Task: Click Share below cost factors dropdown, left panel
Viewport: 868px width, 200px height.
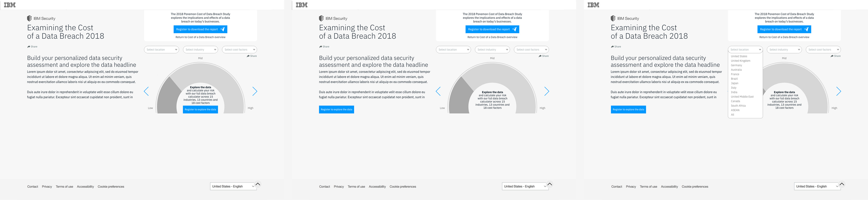Action: [252, 56]
